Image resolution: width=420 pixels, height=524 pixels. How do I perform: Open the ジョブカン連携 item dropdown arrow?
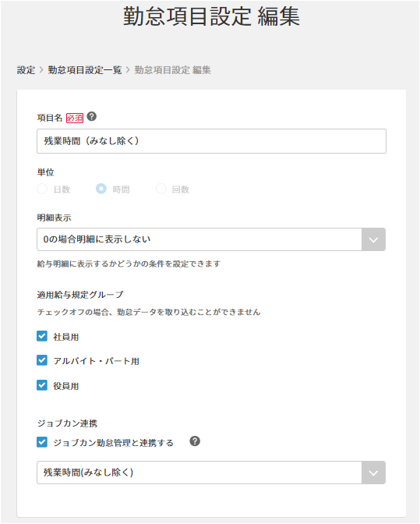pos(373,473)
